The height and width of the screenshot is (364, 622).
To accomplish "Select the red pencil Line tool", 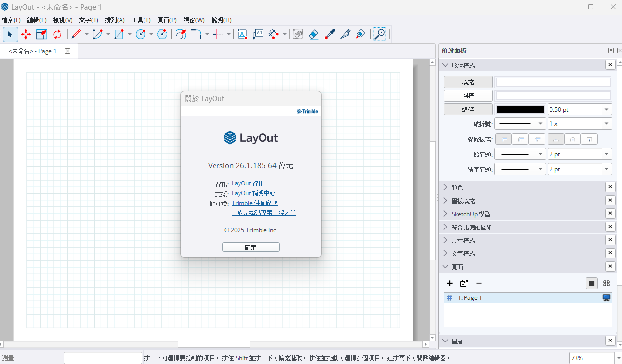I will click(76, 34).
